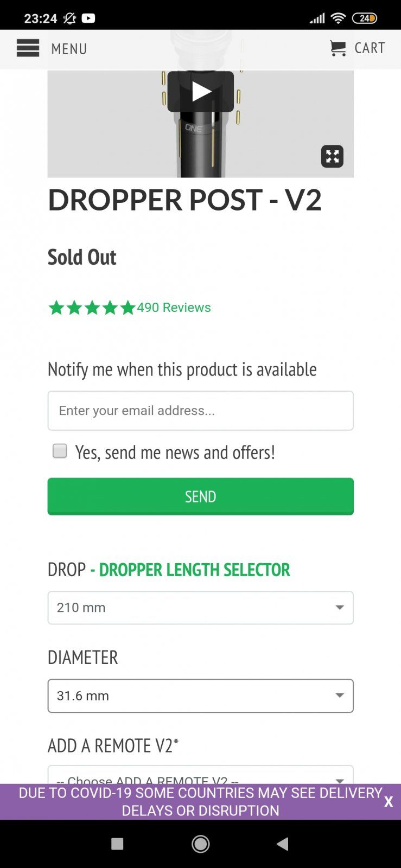
Task: Play the dropper post product video
Action: 201,92
